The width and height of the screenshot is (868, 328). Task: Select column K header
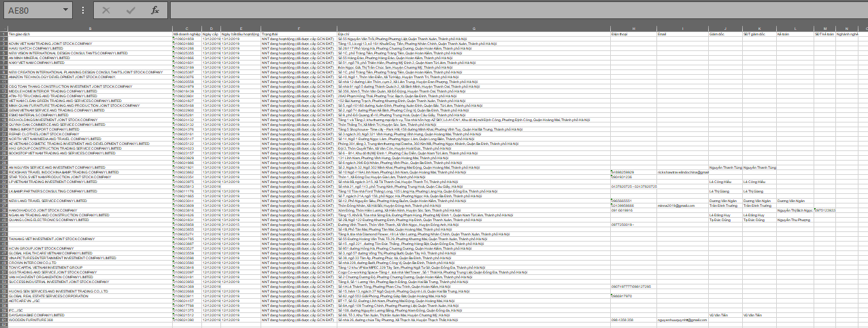pos(759,29)
